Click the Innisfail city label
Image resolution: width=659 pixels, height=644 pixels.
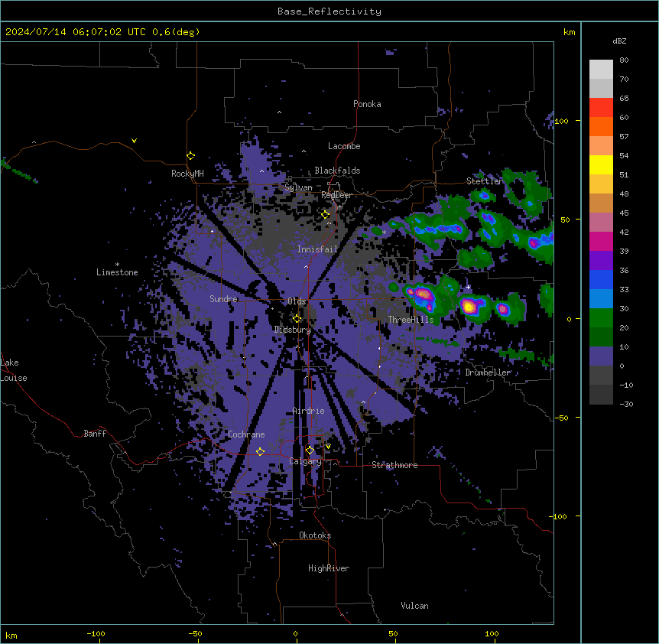[317, 249]
